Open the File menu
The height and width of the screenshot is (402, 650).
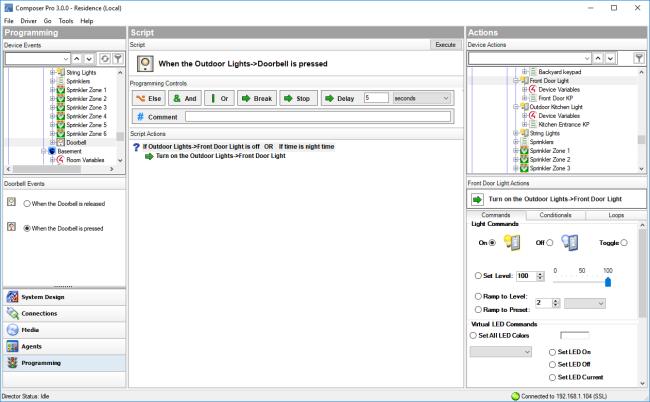click(x=9, y=21)
